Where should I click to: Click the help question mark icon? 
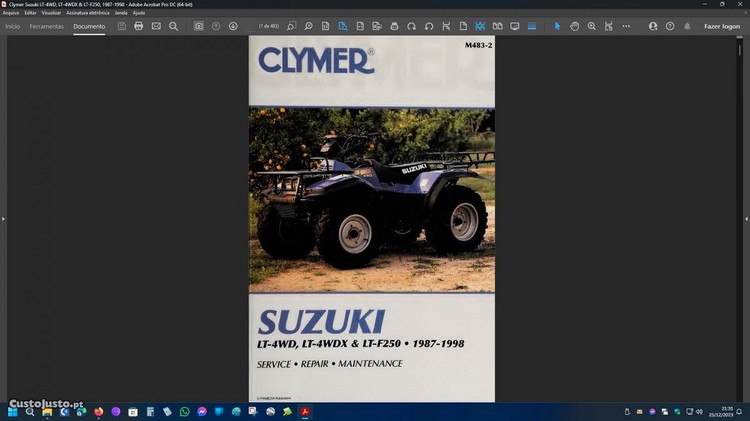[669, 26]
